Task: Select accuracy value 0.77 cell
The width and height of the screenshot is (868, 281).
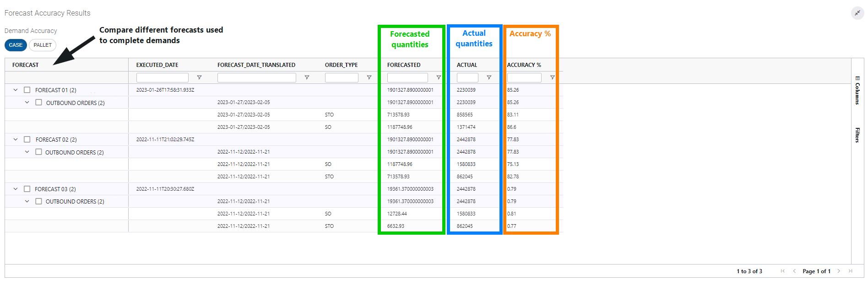Action: pyautogui.click(x=511, y=226)
